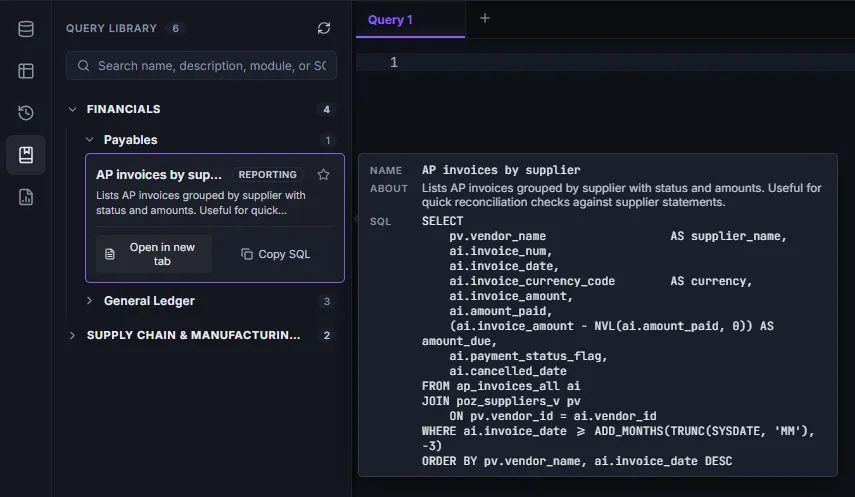Click the Payables label

click(130, 140)
